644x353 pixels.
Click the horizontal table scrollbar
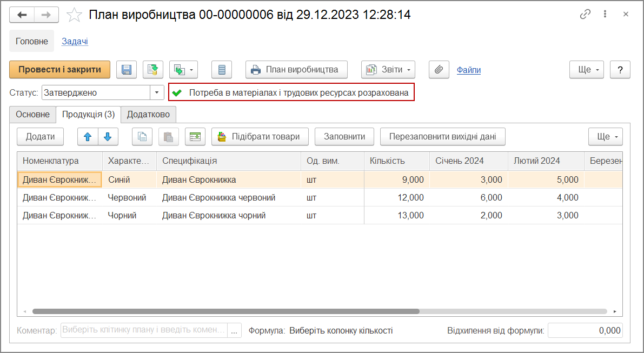coord(225,311)
